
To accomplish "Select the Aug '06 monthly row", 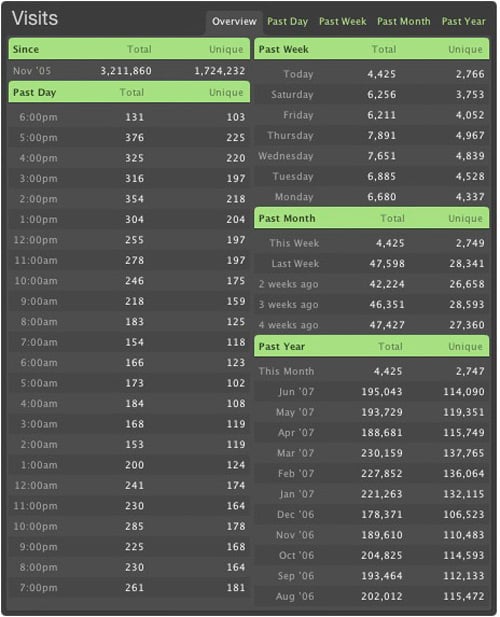I will 371,597.
